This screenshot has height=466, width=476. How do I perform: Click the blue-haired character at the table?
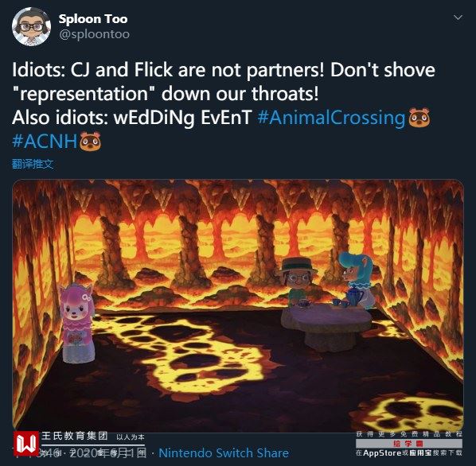click(x=356, y=278)
